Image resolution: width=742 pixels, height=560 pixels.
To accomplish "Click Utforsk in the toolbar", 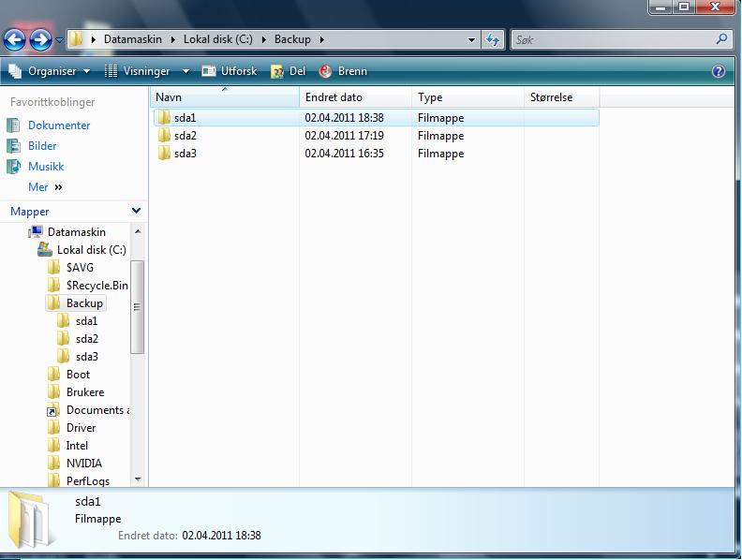I will click(x=230, y=71).
